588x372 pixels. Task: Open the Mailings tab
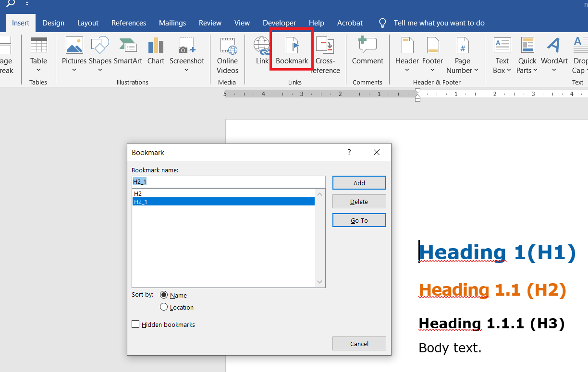pyautogui.click(x=172, y=23)
